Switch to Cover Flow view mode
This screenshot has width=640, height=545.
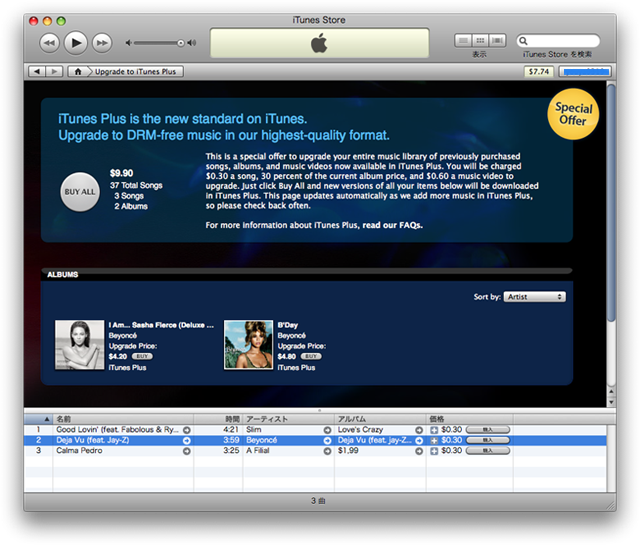[498, 40]
